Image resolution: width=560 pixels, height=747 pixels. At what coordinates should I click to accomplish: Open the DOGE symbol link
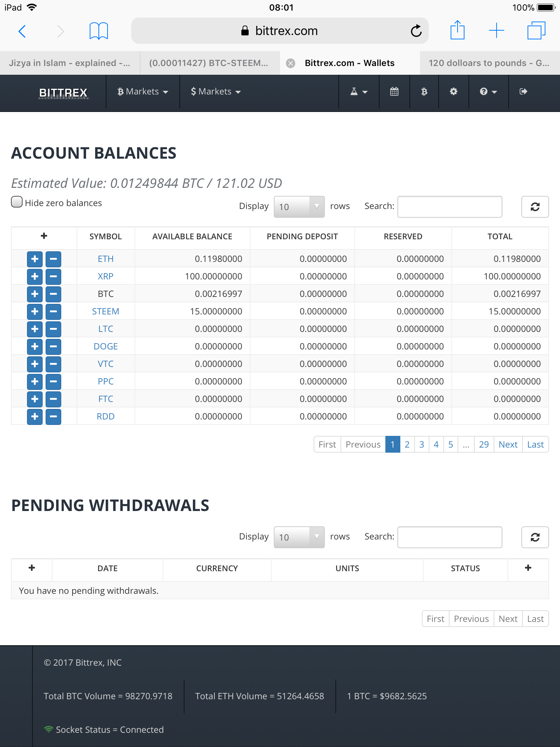pyautogui.click(x=106, y=347)
